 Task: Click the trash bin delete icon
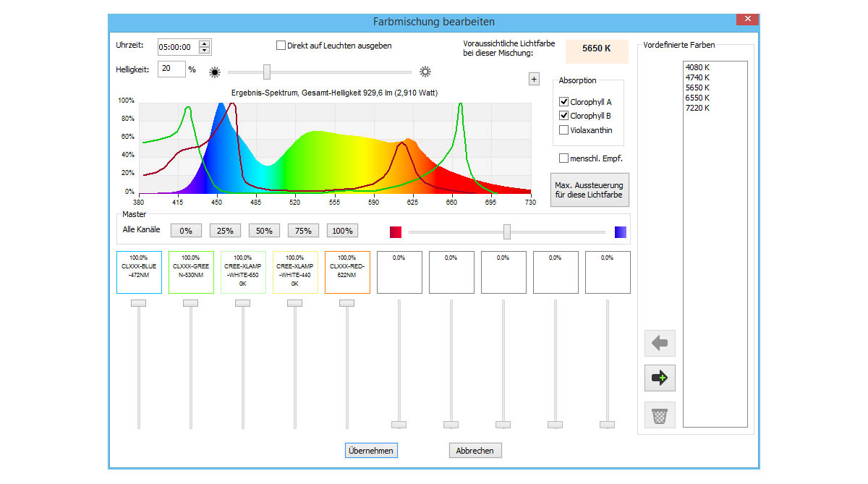point(659,415)
